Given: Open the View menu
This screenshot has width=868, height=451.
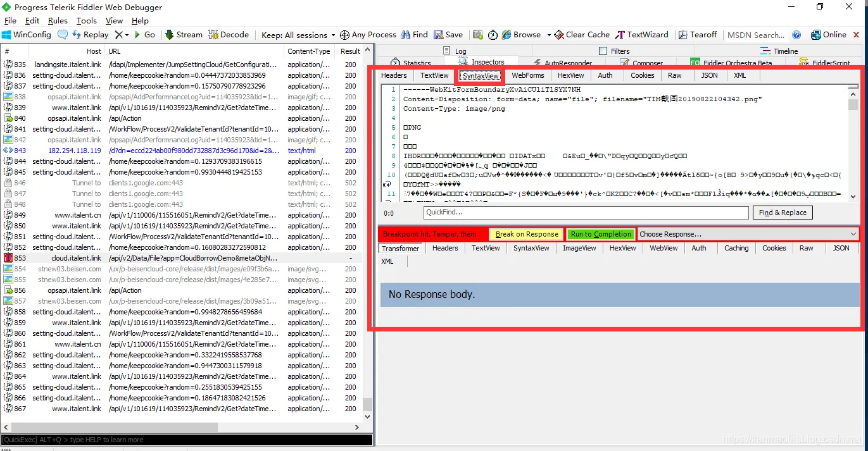Looking at the screenshot, I should [x=114, y=20].
